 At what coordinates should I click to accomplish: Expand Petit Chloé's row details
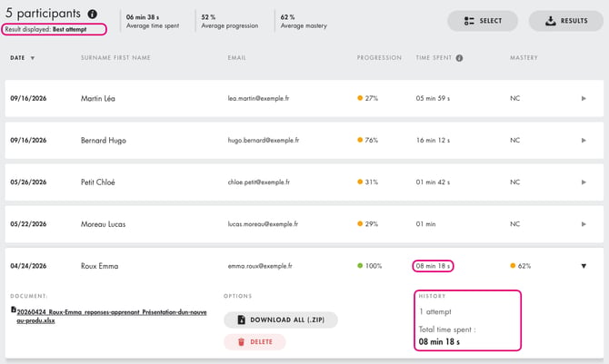(584, 182)
